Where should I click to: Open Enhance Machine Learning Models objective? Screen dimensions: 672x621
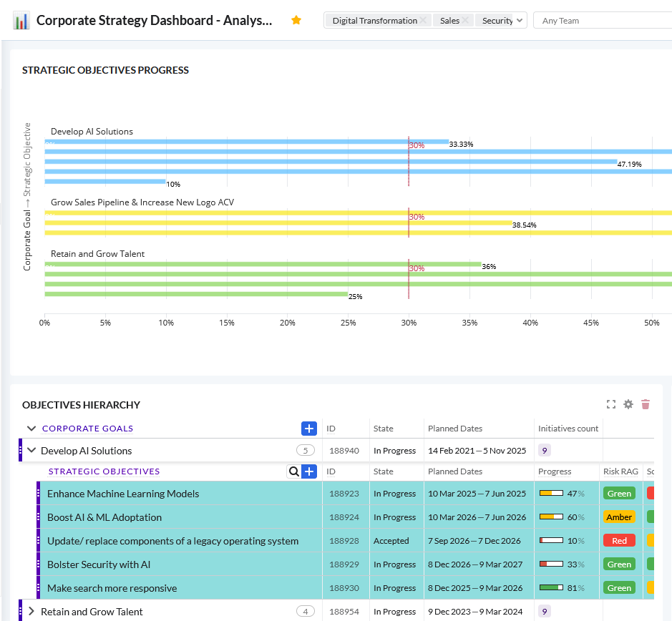click(x=123, y=494)
